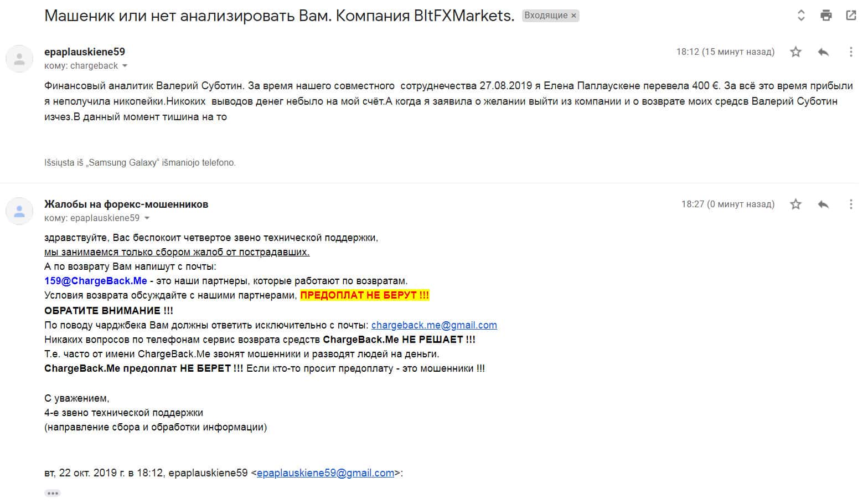The width and height of the screenshot is (868, 503).
Task: Expand all messages with the up-down arrows
Action: (801, 16)
